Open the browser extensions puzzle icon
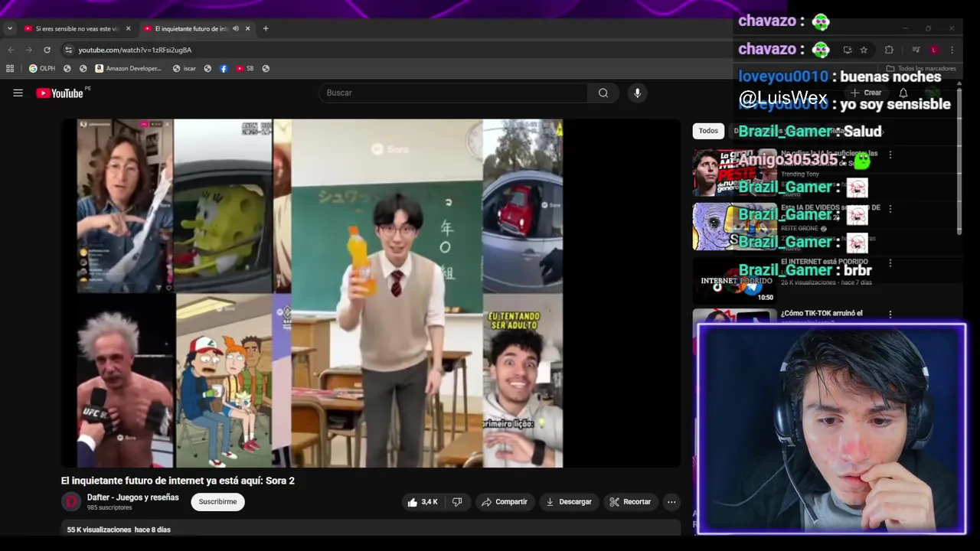 coord(889,50)
